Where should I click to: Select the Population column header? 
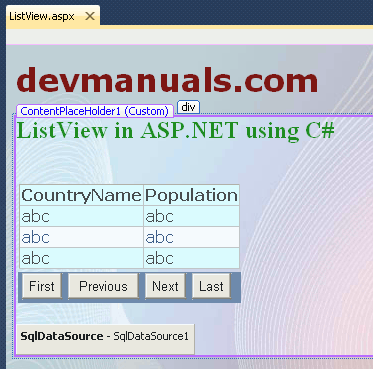coord(191,195)
